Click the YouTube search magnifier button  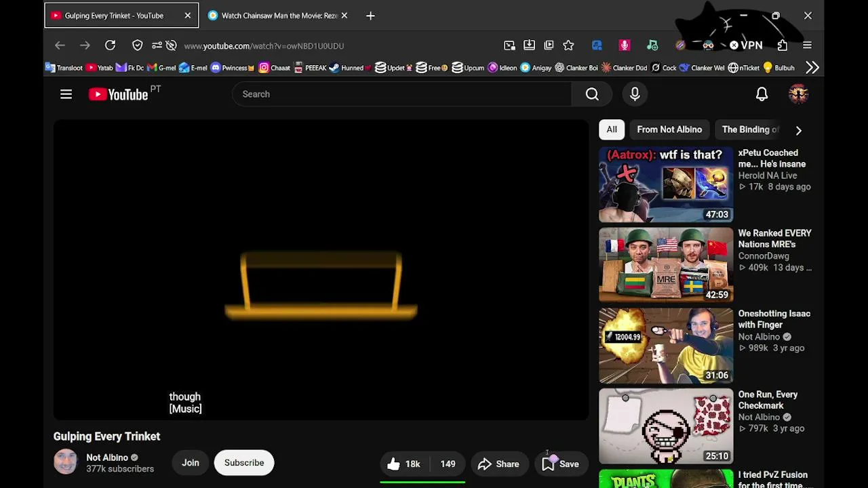click(x=592, y=94)
